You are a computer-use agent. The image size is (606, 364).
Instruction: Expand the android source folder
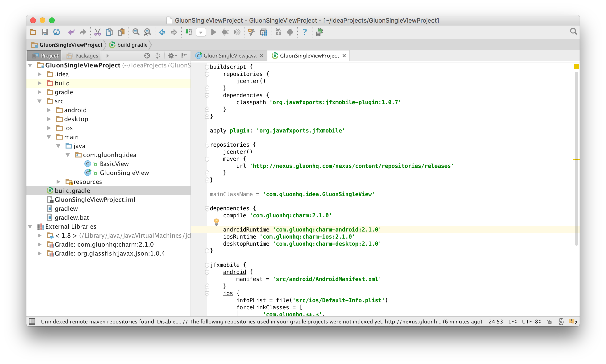coord(49,110)
